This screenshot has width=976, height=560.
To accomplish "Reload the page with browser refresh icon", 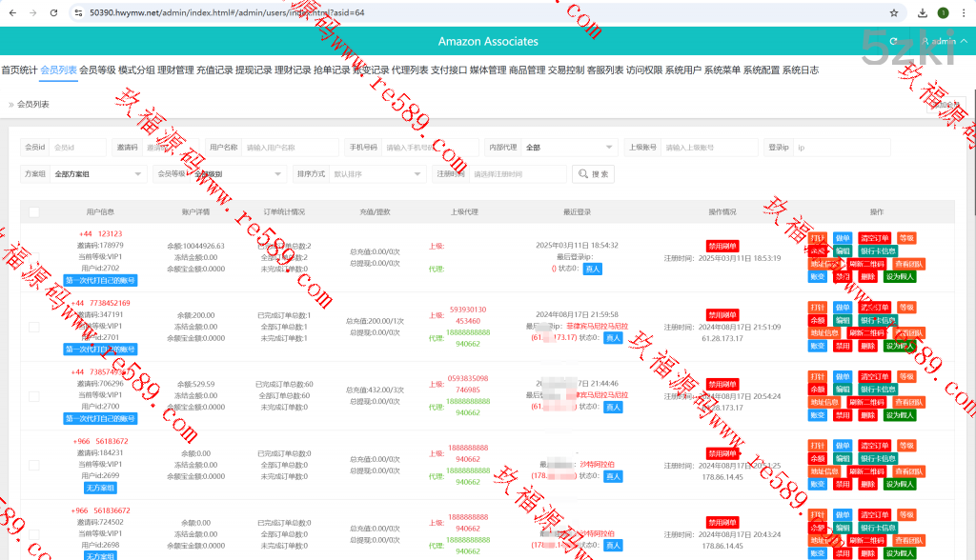I will click(x=52, y=13).
